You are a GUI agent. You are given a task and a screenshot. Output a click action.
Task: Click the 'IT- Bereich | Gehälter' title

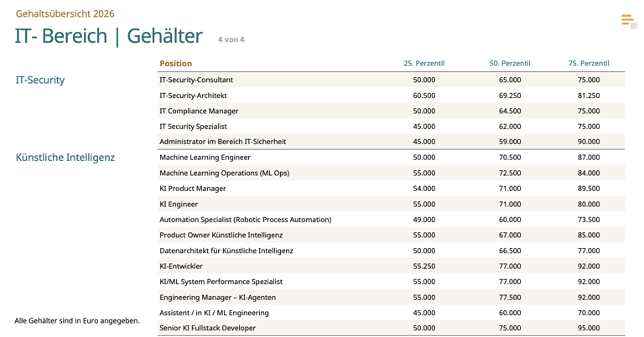coord(109,36)
